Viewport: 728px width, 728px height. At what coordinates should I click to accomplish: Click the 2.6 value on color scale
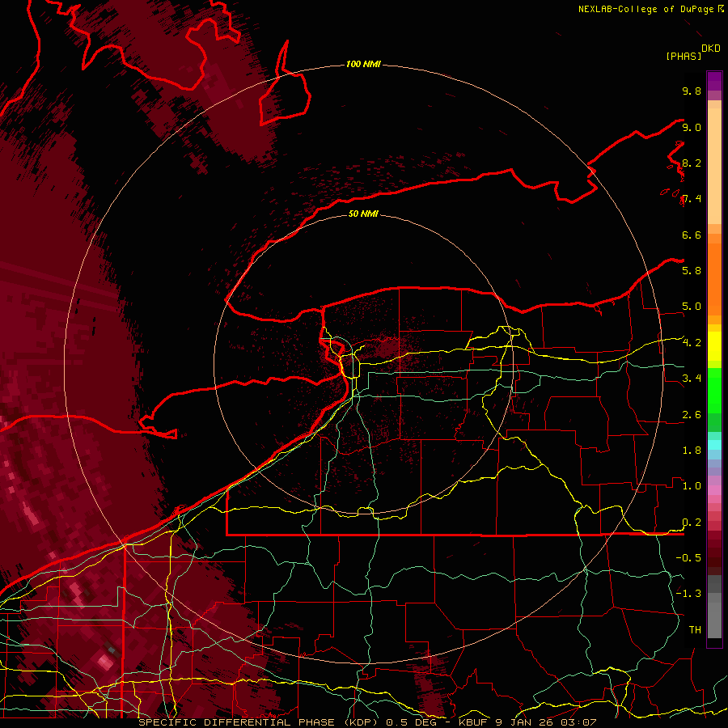pos(692,414)
